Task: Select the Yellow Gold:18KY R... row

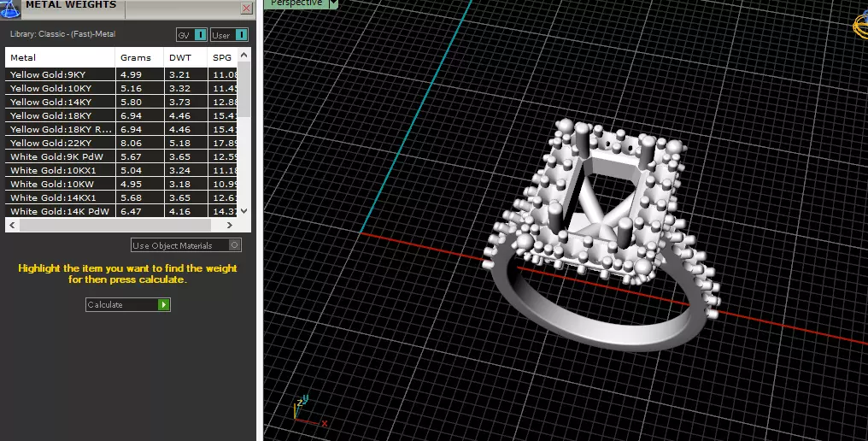Action: point(121,129)
